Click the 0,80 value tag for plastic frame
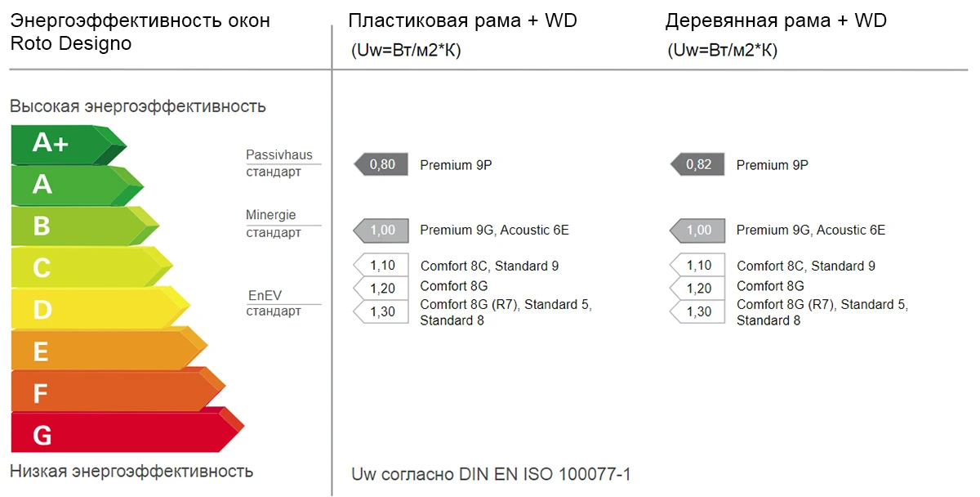Image resolution: width=980 pixels, height=497 pixels. click(381, 165)
